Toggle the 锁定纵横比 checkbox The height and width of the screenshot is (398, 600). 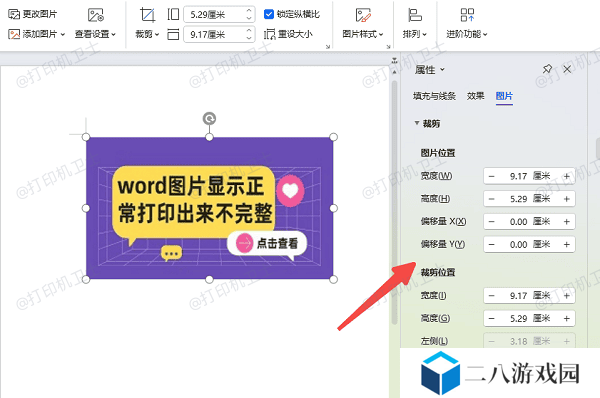click(x=269, y=14)
